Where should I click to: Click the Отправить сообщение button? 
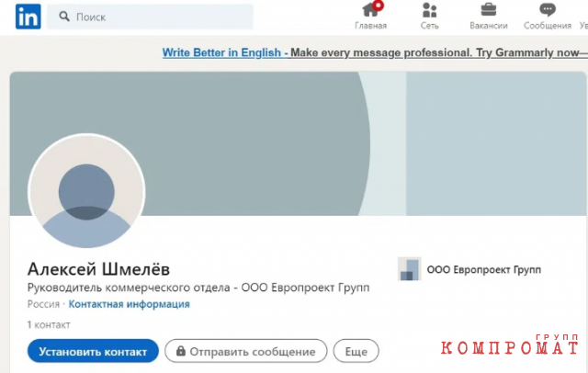tap(246, 351)
